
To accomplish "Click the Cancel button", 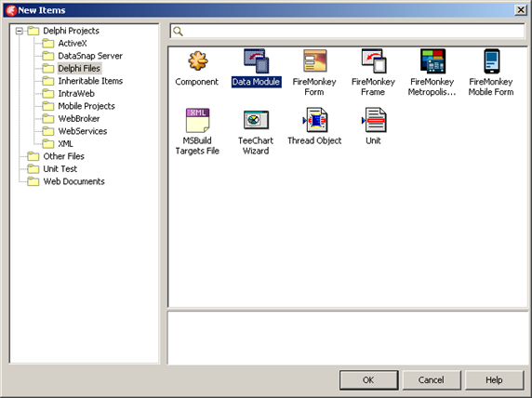I will 432,380.
